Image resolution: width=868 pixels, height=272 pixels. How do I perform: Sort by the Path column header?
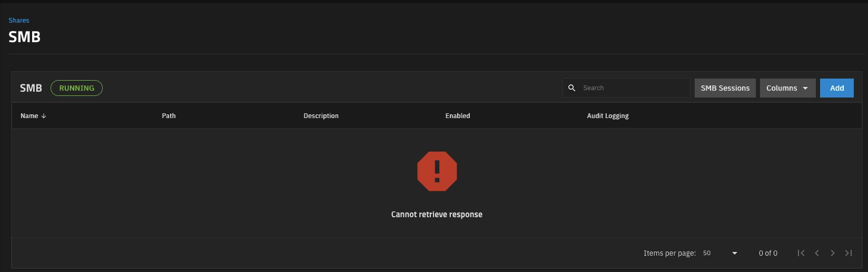(169, 116)
